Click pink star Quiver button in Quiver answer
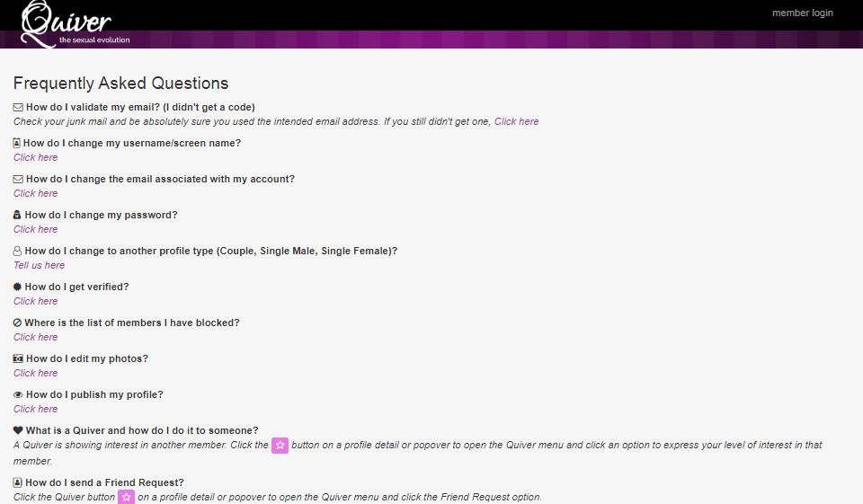This screenshot has width=863, height=504. coord(280,446)
